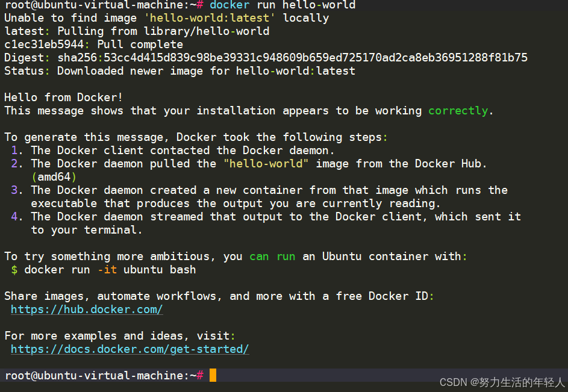Click 'To try something more ambitious' line
The height and width of the screenshot is (392, 568).
click(x=236, y=257)
